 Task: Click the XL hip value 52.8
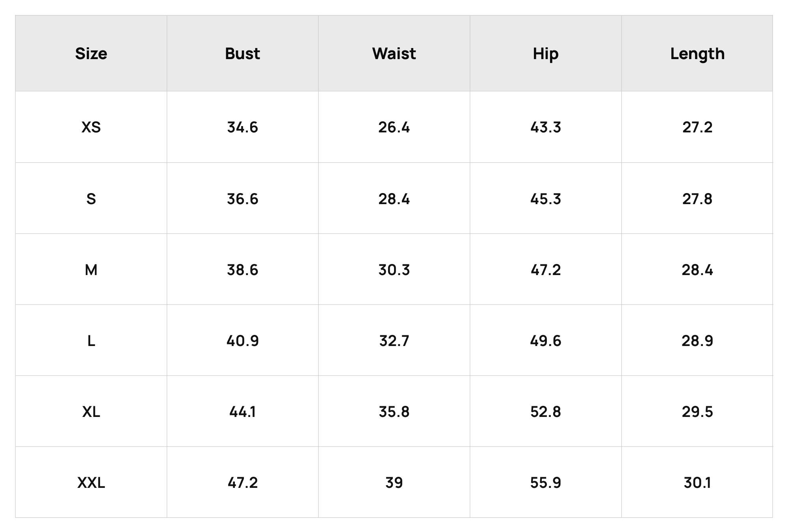click(x=546, y=412)
